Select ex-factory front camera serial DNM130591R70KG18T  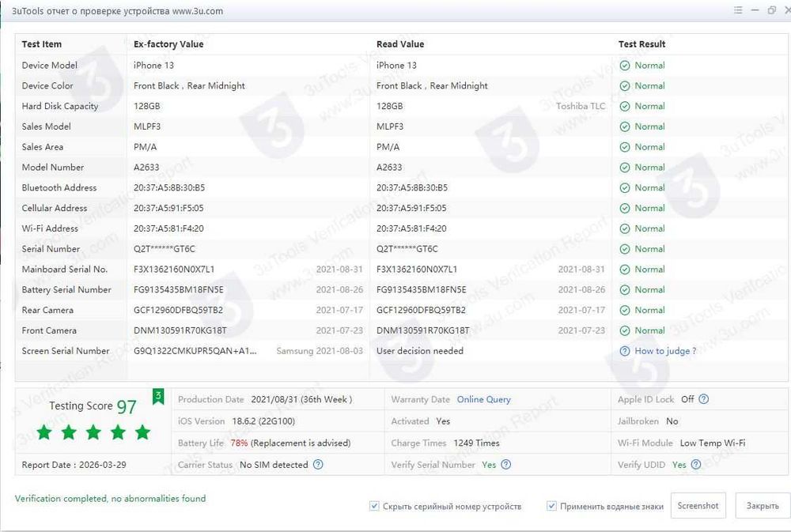pyautogui.click(x=180, y=330)
